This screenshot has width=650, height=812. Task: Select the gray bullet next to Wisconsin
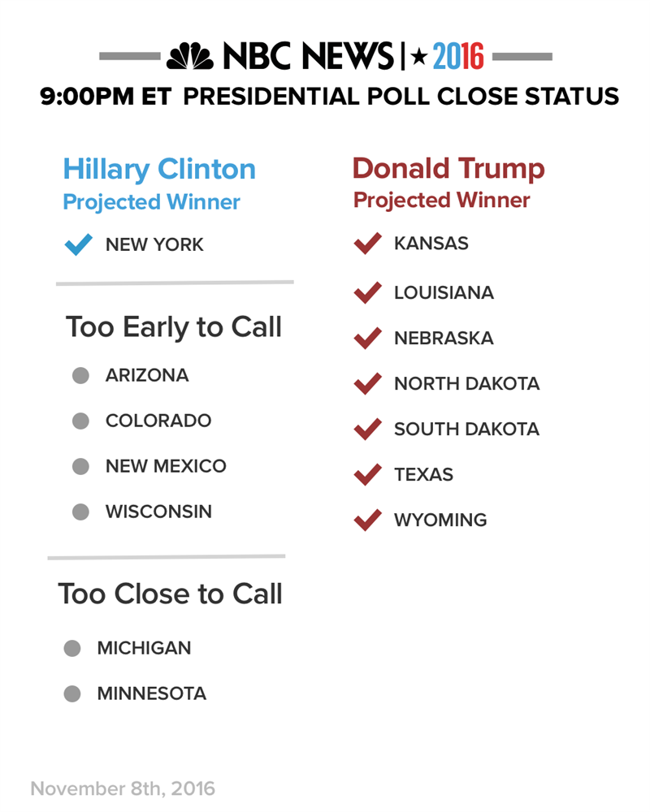(x=80, y=512)
